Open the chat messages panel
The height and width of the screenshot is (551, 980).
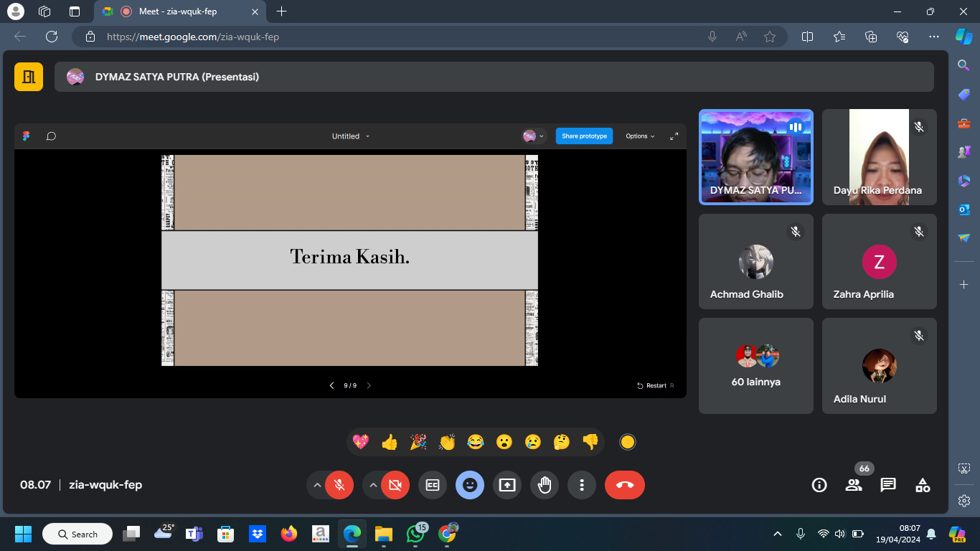(x=888, y=485)
